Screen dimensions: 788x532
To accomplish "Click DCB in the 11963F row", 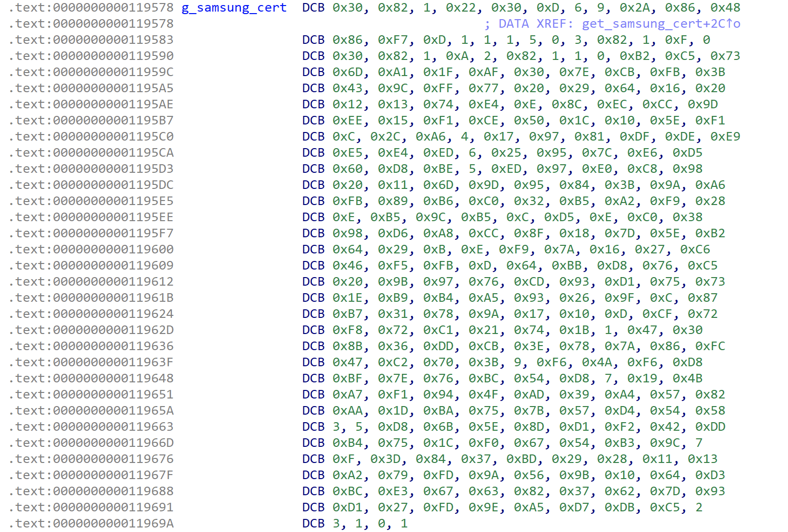I will tap(313, 362).
